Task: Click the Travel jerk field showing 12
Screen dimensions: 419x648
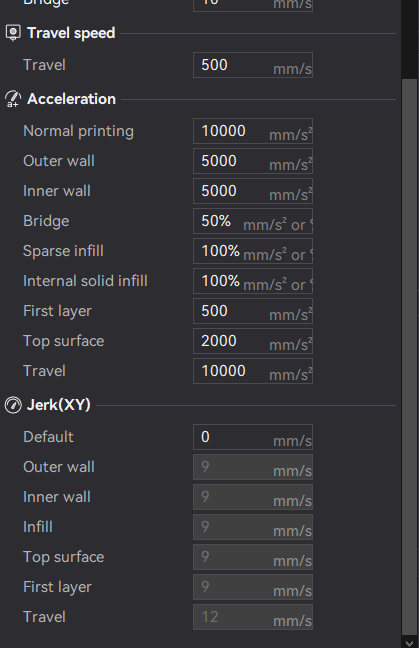Action: 253,617
